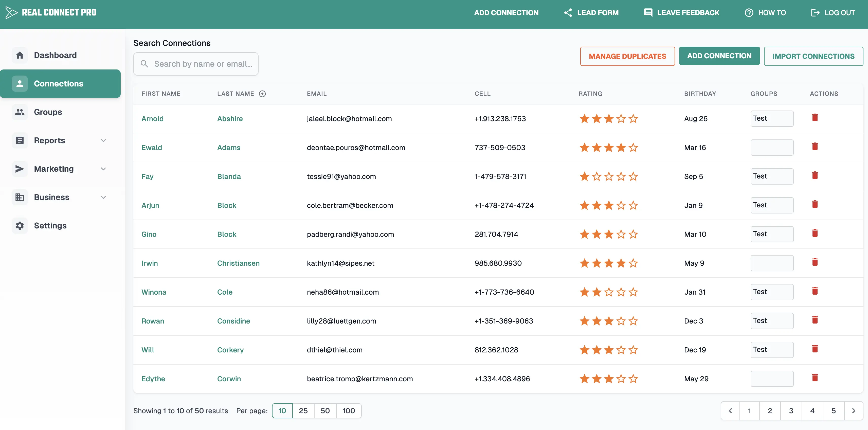The image size is (868, 430).
Task: Set Fay Blanda rating to second star
Action: (596, 176)
